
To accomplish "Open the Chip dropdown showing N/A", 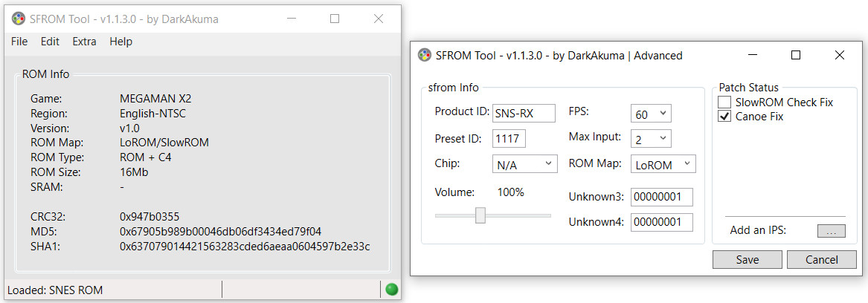I will point(525,164).
